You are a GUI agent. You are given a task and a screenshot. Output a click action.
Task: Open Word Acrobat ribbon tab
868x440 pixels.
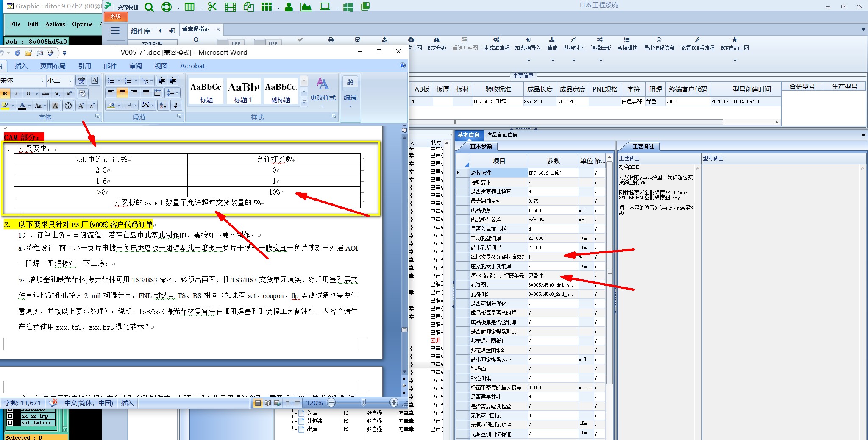click(x=192, y=66)
